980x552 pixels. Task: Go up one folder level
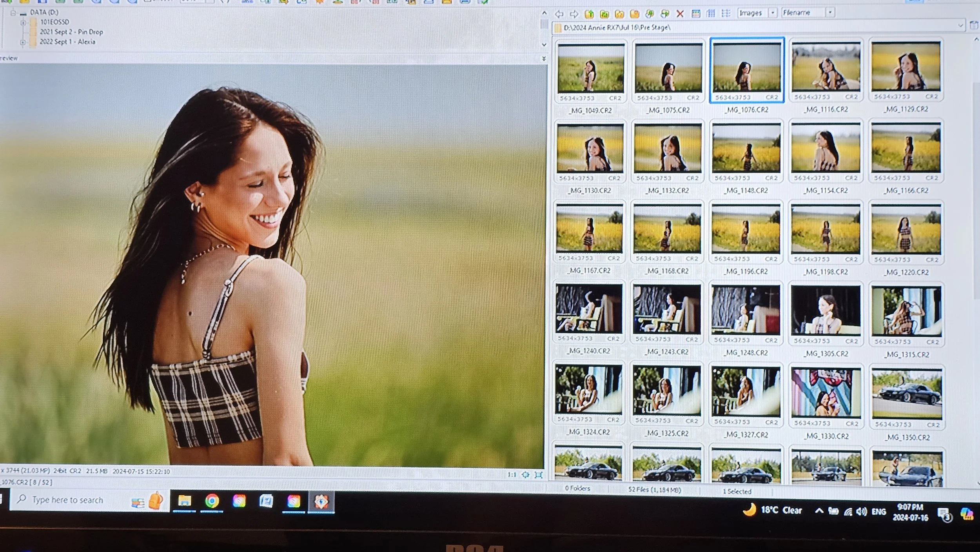pyautogui.click(x=589, y=15)
